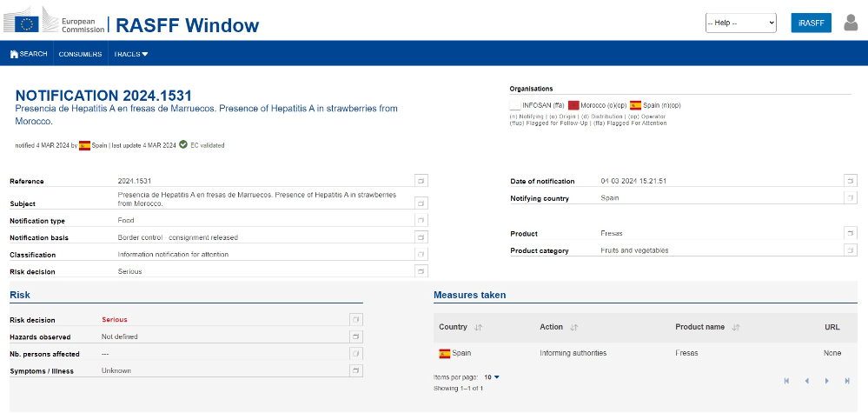The height and width of the screenshot is (413, 868).
Task: Sort the table by Action column
Action: point(574,328)
